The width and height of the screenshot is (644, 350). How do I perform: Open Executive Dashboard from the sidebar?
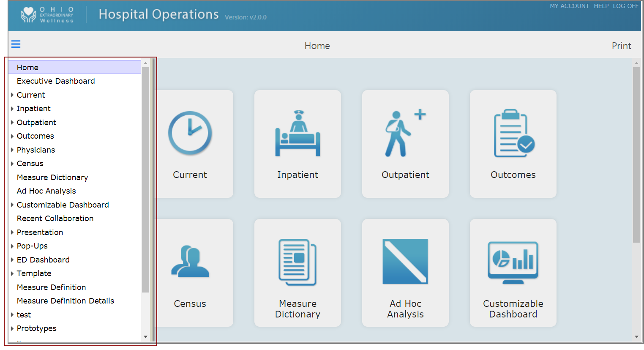55,81
